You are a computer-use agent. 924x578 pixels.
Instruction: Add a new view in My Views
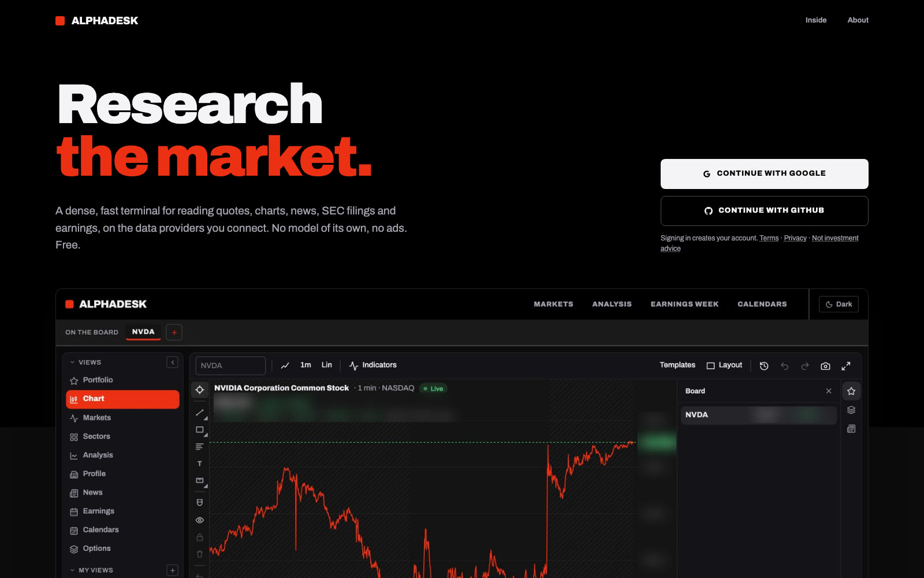pos(172,570)
